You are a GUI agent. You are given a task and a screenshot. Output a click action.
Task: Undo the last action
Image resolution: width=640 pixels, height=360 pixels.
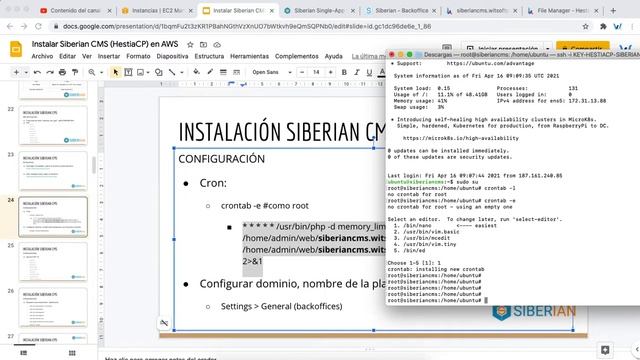37,72
